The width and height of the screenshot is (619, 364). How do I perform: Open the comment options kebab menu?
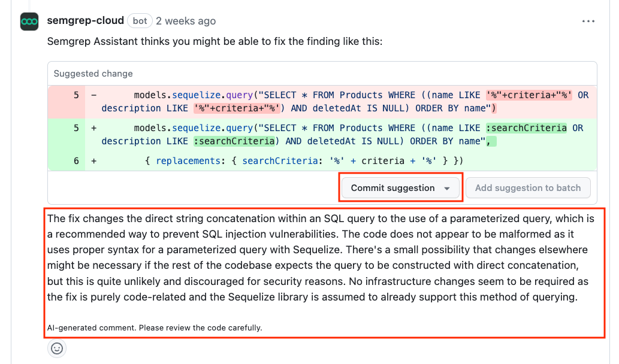coord(588,20)
